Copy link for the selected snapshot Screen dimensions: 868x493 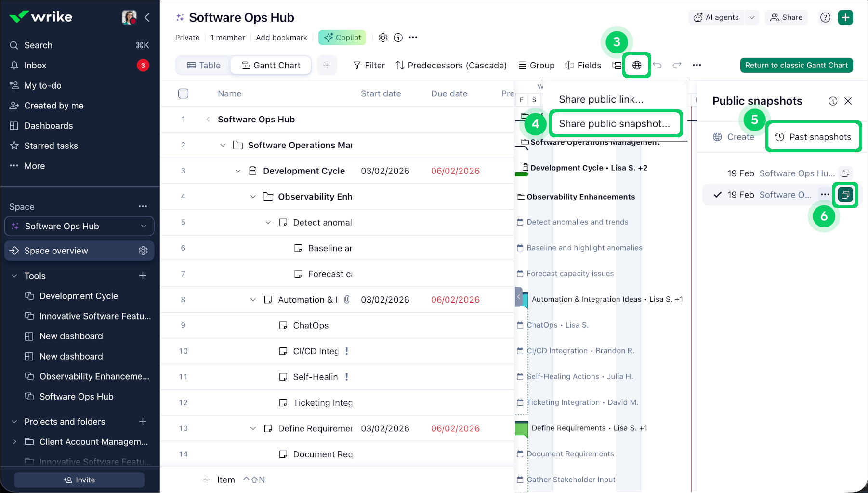coord(845,195)
